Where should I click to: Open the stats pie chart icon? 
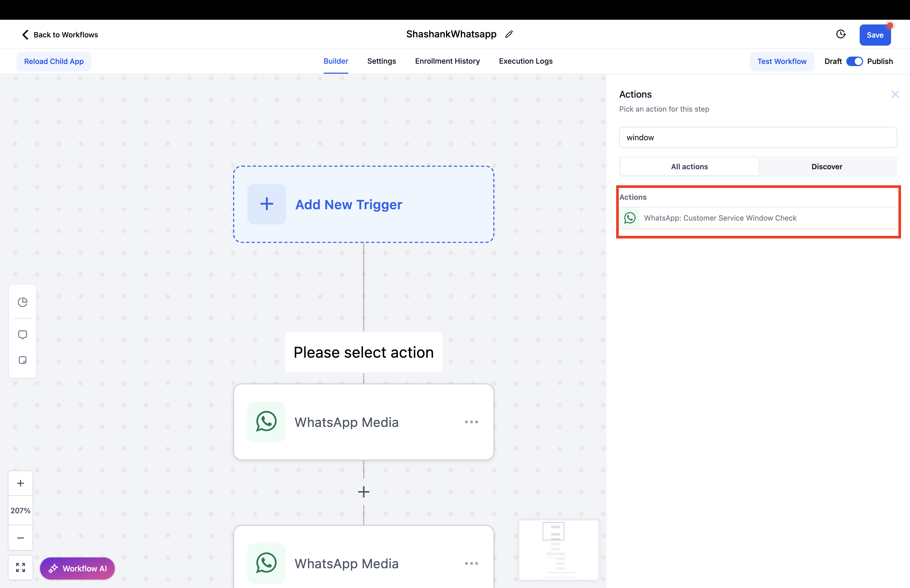click(23, 302)
